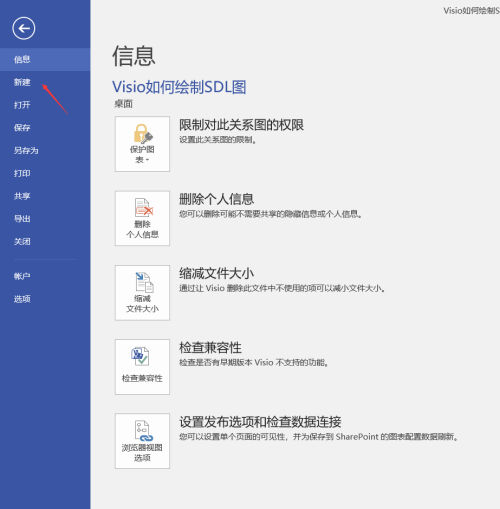Click the heading 检查兼容性
Screen dimensions: 500x509
[x=210, y=348]
